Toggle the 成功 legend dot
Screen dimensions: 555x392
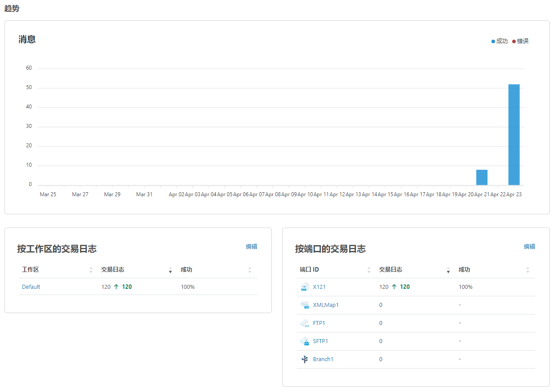pyautogui.click(x=493, y=41)
